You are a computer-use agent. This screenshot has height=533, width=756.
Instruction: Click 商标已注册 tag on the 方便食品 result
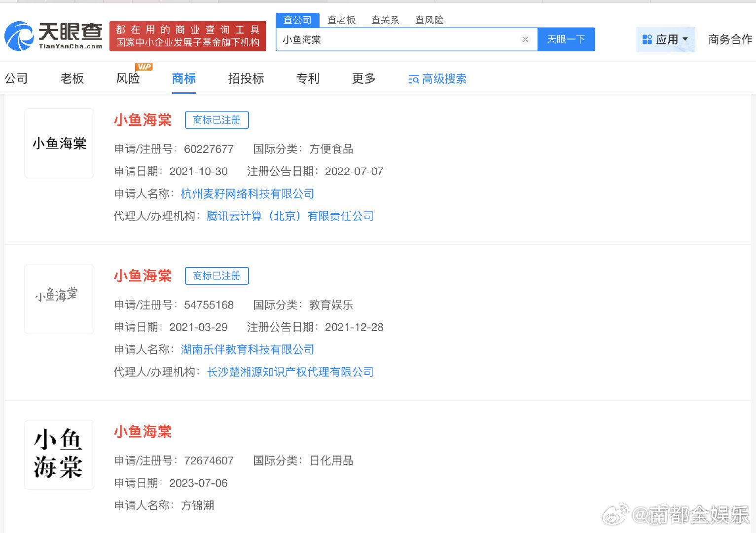coord(217,120)
